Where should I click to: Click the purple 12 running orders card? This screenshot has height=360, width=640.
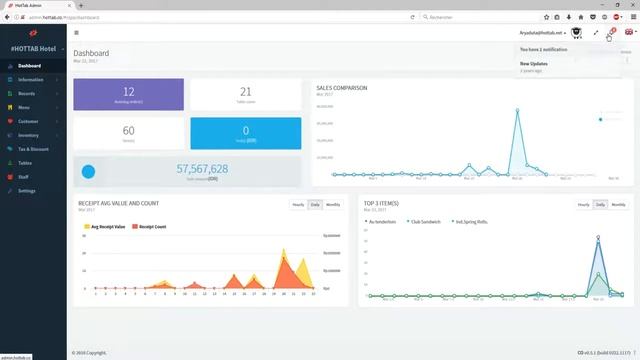point(129,94)
